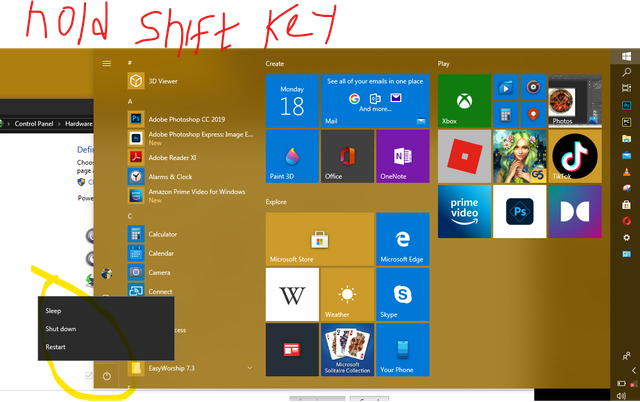Launch the Roblox tile
This screenshot has height=402, width=640.
pyautogui.click(x=464, y=156)
